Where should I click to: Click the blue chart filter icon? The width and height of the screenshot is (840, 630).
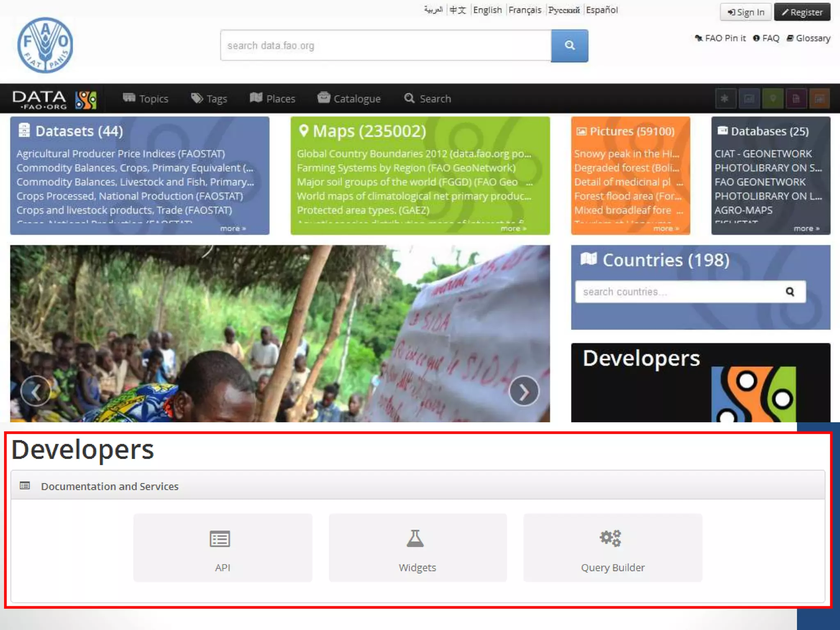point(749,98)
